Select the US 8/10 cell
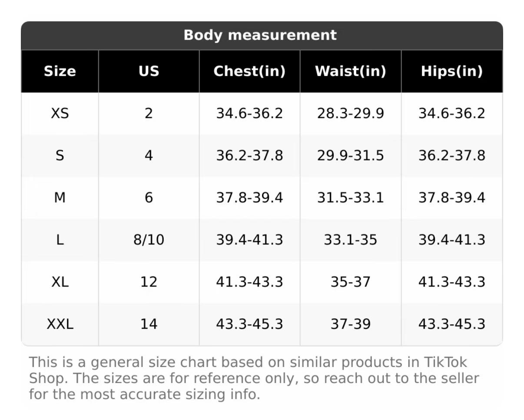The image size is (524, 420). tap(149, 240)
